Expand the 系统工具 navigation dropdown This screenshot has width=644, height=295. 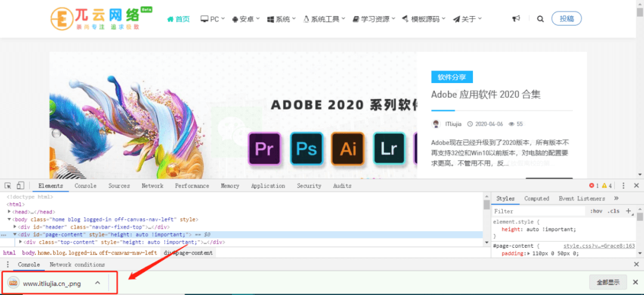[x=324, y=19]
